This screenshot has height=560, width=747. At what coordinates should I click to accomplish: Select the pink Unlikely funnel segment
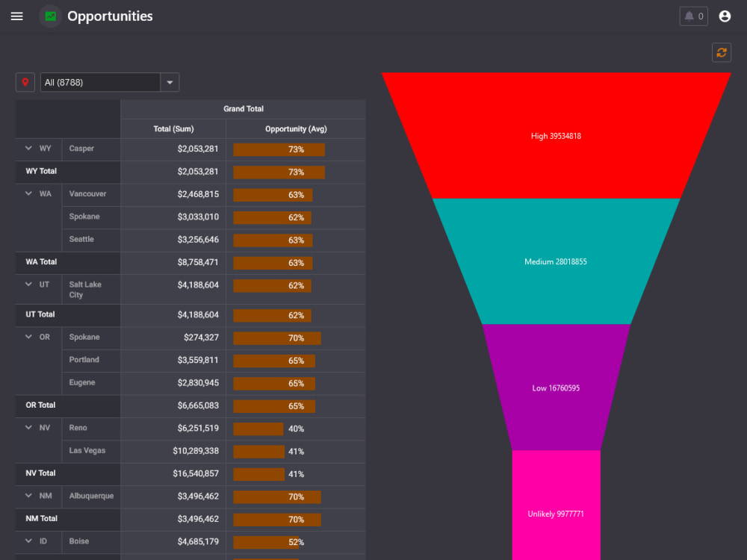pyautogui.click(x=556, y=505)
